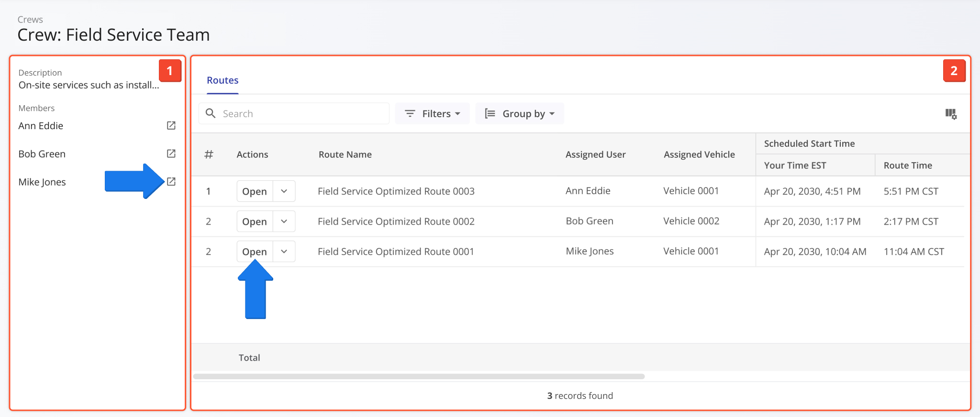
Task: Click the Group by list icon
Action: [490, 113]
